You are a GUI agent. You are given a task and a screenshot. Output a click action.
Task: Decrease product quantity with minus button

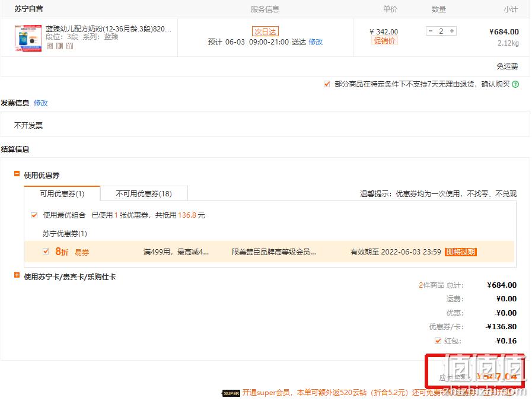[431, 31]
